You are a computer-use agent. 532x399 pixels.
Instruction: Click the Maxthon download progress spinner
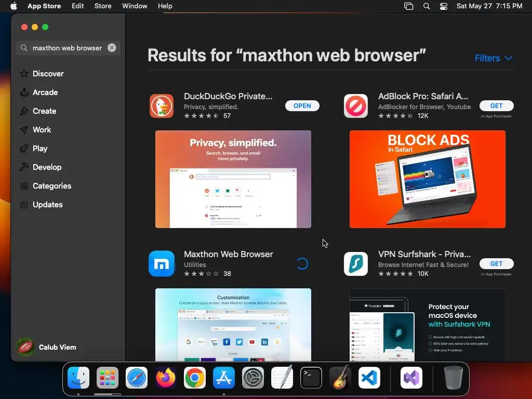302,263
